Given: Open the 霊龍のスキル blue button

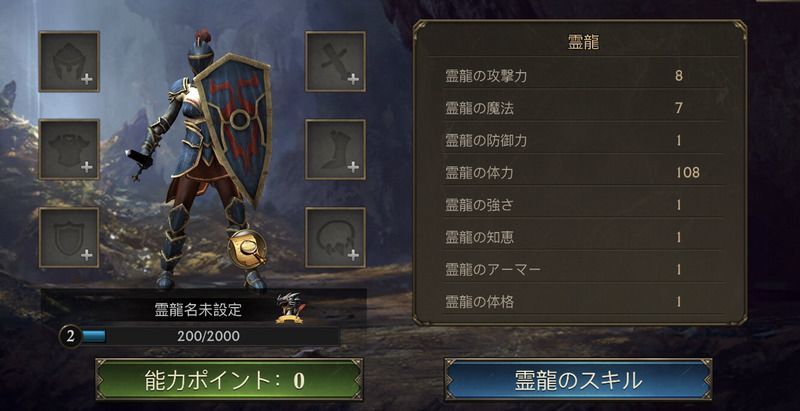Looking at the screenshot, I should (x=578, y=379).
